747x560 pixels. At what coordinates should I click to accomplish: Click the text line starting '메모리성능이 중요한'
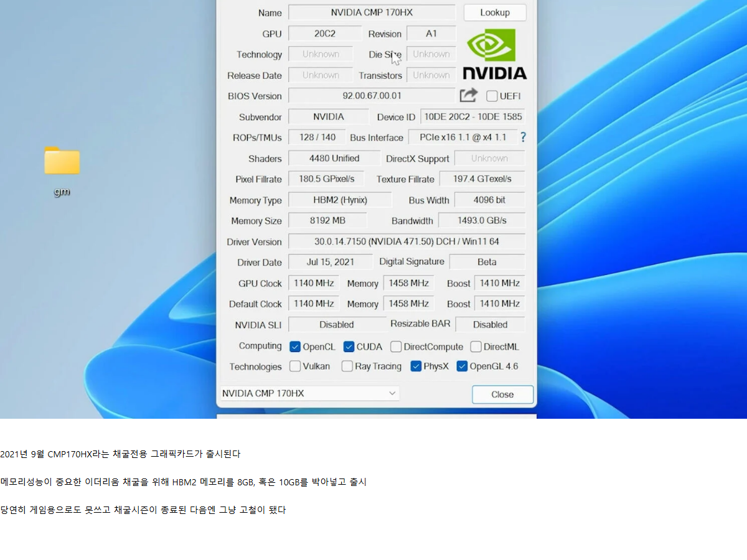184,482
